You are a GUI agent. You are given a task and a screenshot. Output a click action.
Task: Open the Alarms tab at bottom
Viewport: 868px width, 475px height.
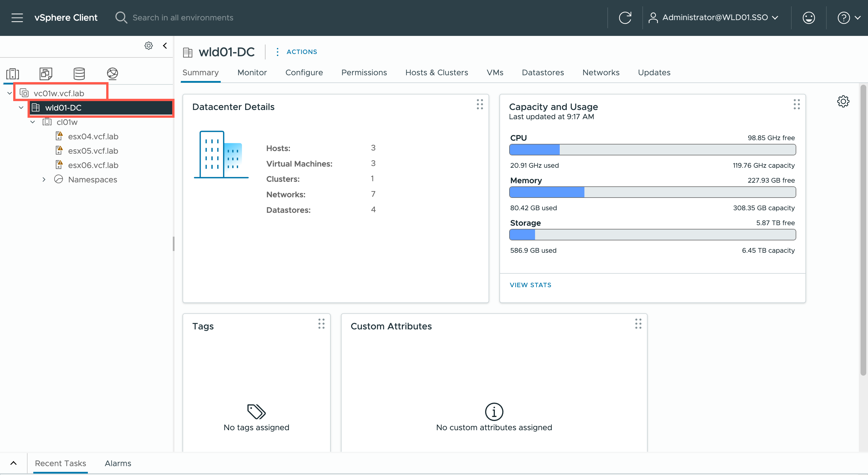118,463
